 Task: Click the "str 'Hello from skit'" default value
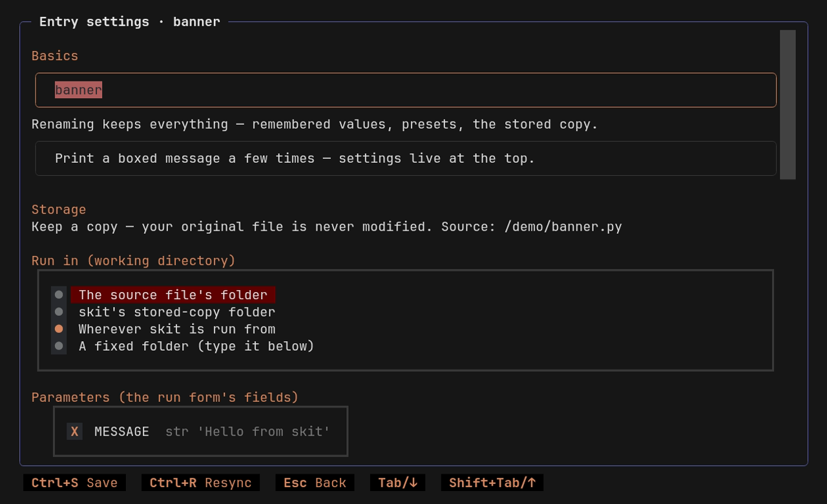pos(247,432)
